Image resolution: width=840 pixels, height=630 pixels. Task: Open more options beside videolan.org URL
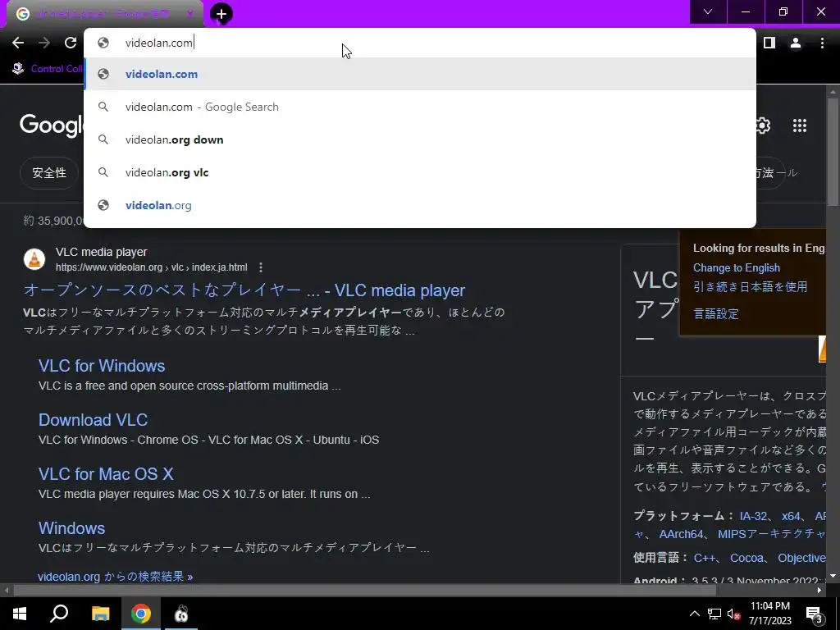coord(261,267)
